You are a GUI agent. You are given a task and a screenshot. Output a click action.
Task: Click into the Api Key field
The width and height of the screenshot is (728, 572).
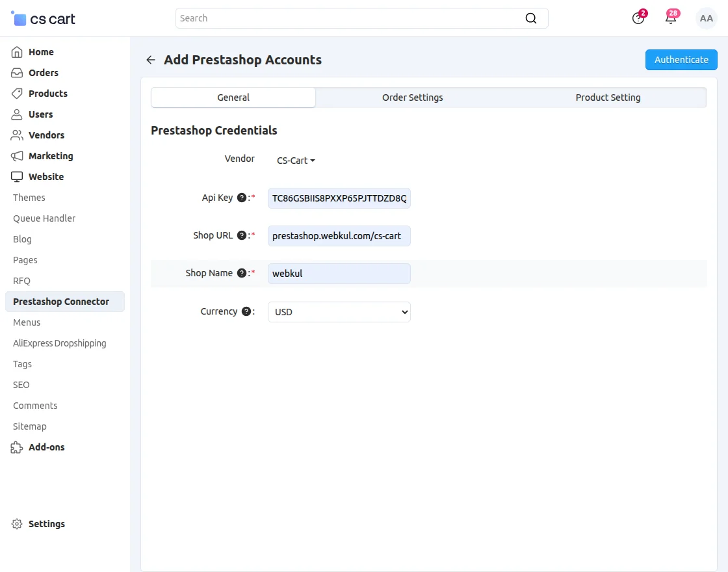coord(339,198)
